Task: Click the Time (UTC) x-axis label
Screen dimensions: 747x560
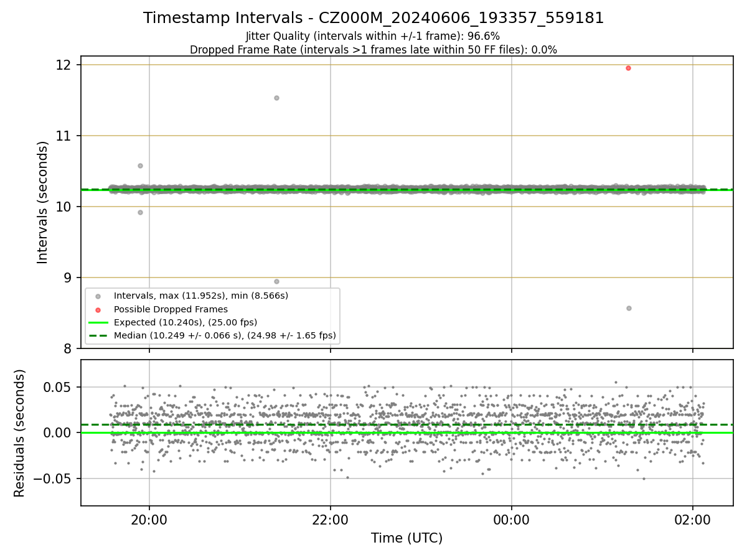Action: click(x=406, y=538)
